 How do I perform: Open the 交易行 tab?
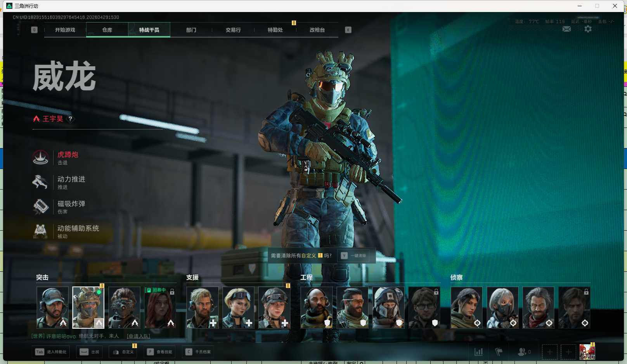(x=233, y=30)
